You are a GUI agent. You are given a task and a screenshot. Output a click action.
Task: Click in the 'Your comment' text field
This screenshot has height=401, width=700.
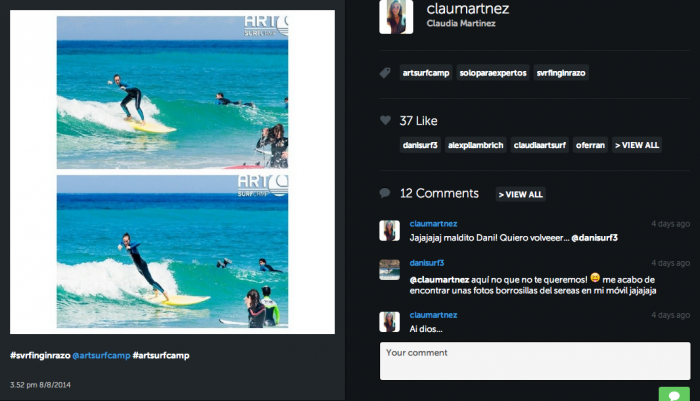[534, 362]
